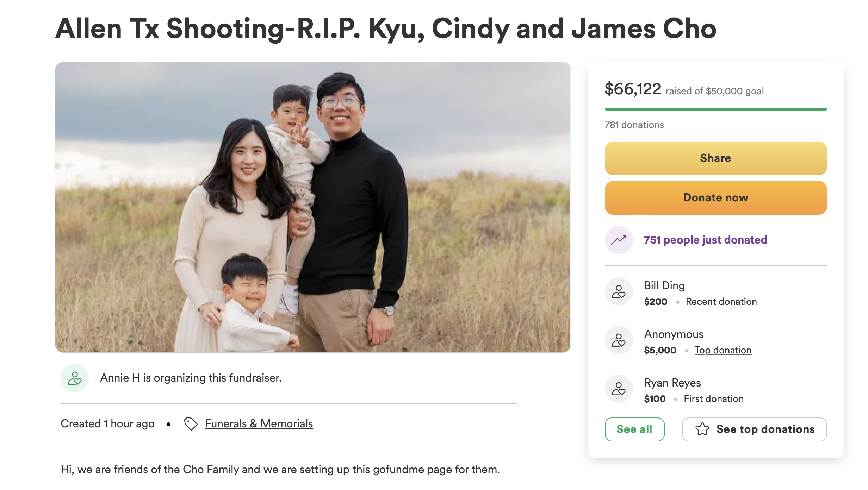The image size is (868, 490).
Task: Click the 781 donations count text
Action: pos(634,125)
